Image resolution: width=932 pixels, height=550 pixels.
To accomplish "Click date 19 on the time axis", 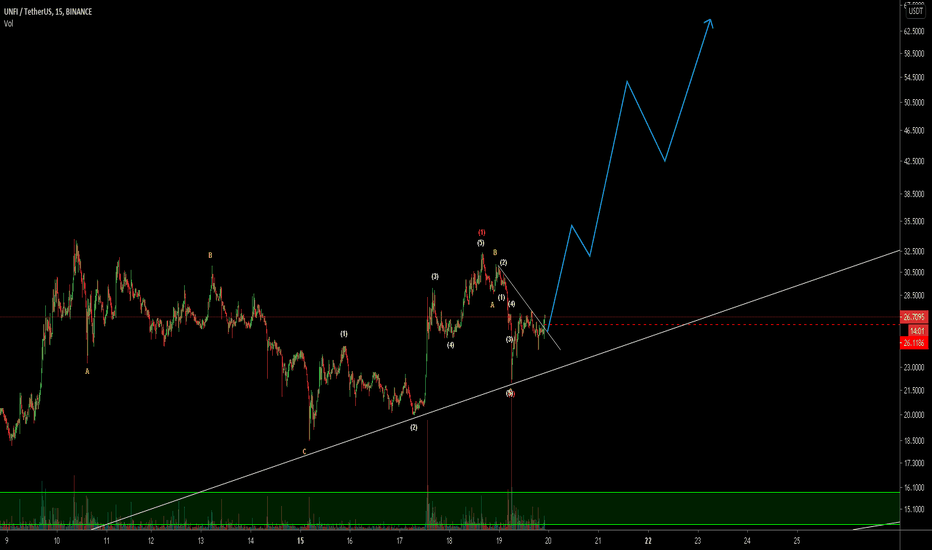I will 499,540.
